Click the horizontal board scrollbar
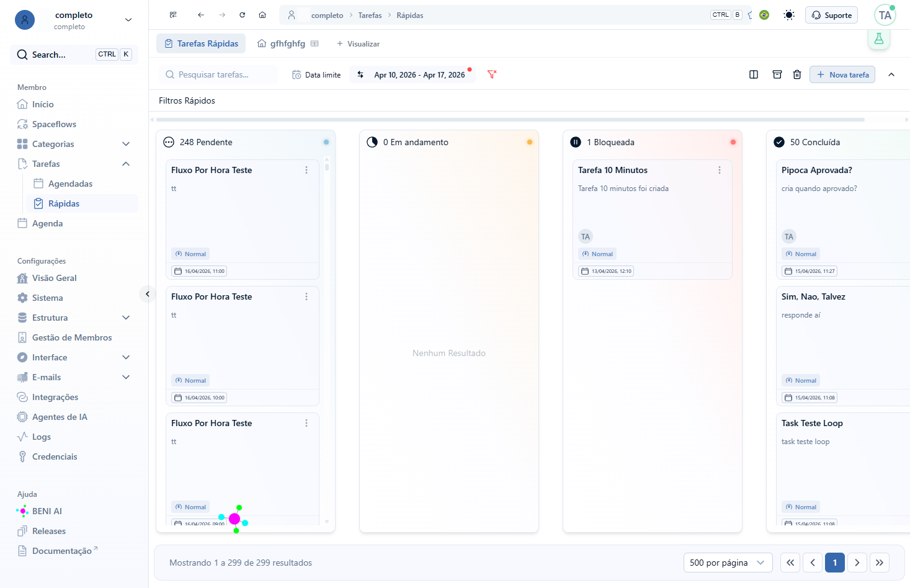The width and height of the screenshot is (910, 588). tap(511, 120)
